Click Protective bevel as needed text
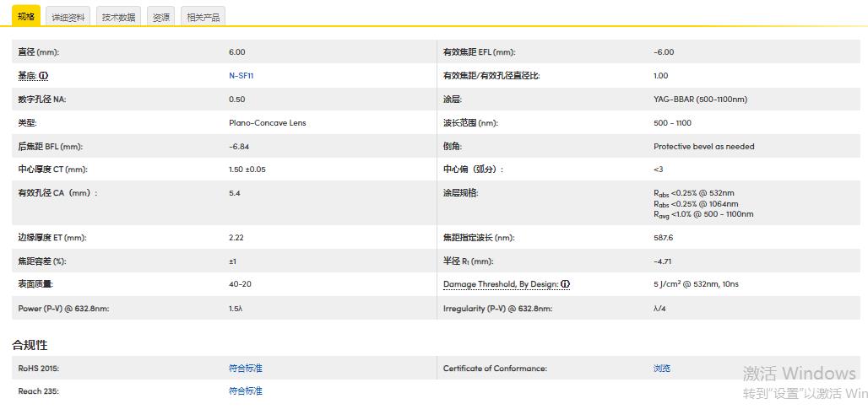868x420 pixels. [x=703, y=147]
